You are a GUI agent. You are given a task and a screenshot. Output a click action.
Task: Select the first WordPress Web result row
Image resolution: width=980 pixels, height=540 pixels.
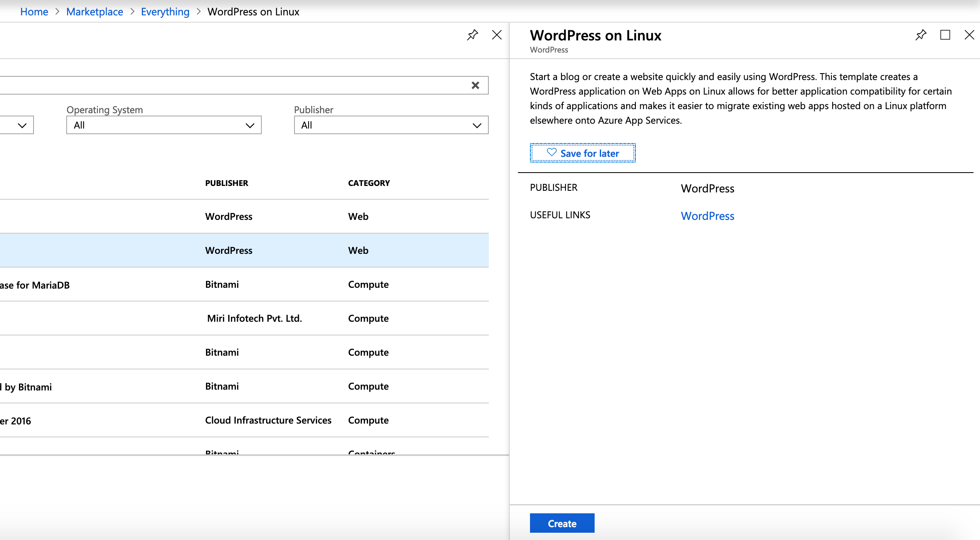click(x=229, y=217)
